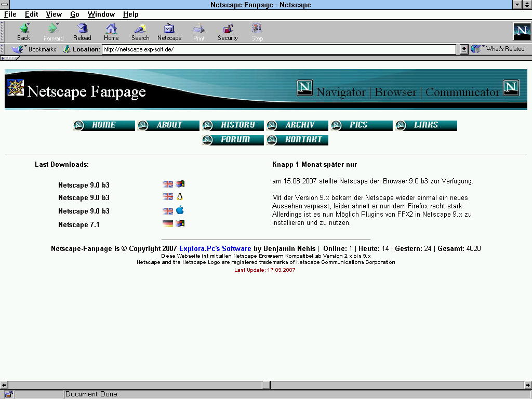The image size is (532, 399).
Task: Expand the location URL history dropdown
Action: [464, 49]
